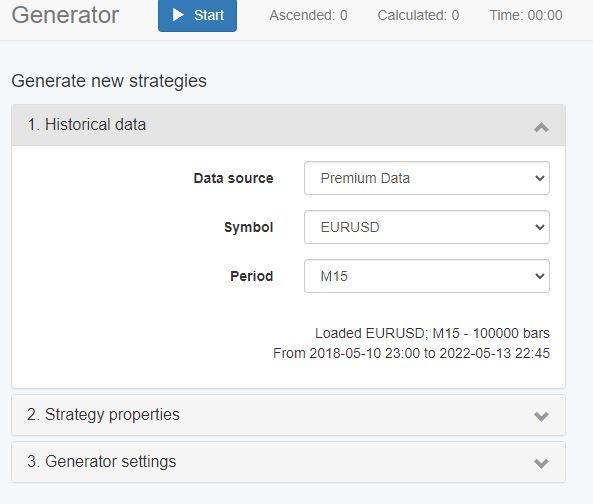Click the Period dropdown arrow
This screenshot has height=504, width=593.
click(540, 276)
